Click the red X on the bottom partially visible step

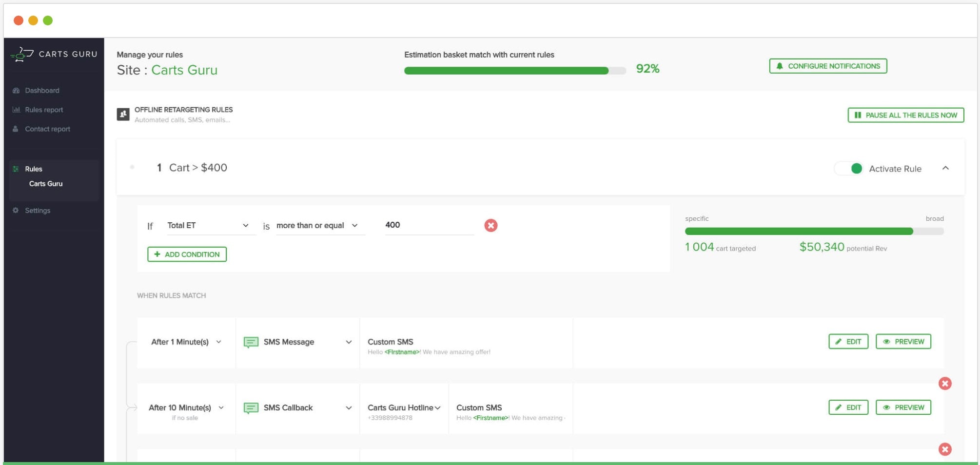coord(945,449)
